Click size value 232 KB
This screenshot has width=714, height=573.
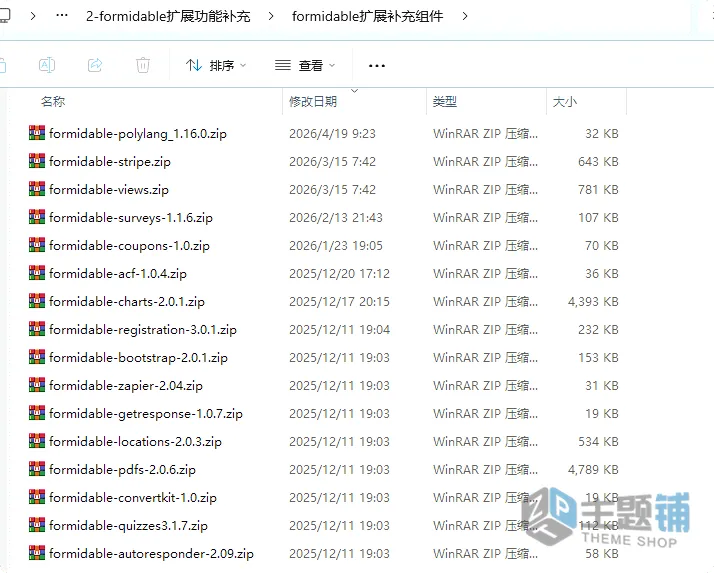click(598, 329)
